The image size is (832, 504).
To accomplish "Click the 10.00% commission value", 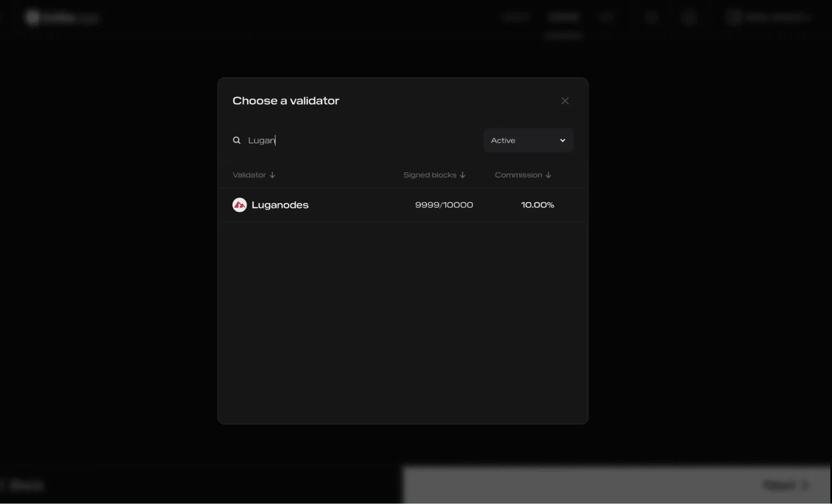I will point(537,205).
